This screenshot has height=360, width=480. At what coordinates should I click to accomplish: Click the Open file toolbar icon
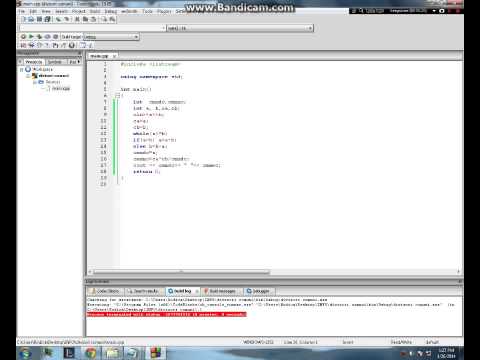[31, 19]
